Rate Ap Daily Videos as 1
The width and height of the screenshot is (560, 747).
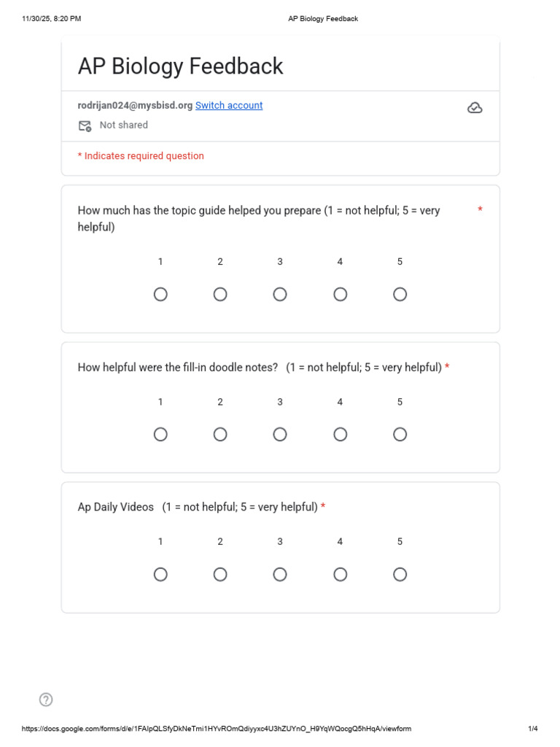coord(160,574)
